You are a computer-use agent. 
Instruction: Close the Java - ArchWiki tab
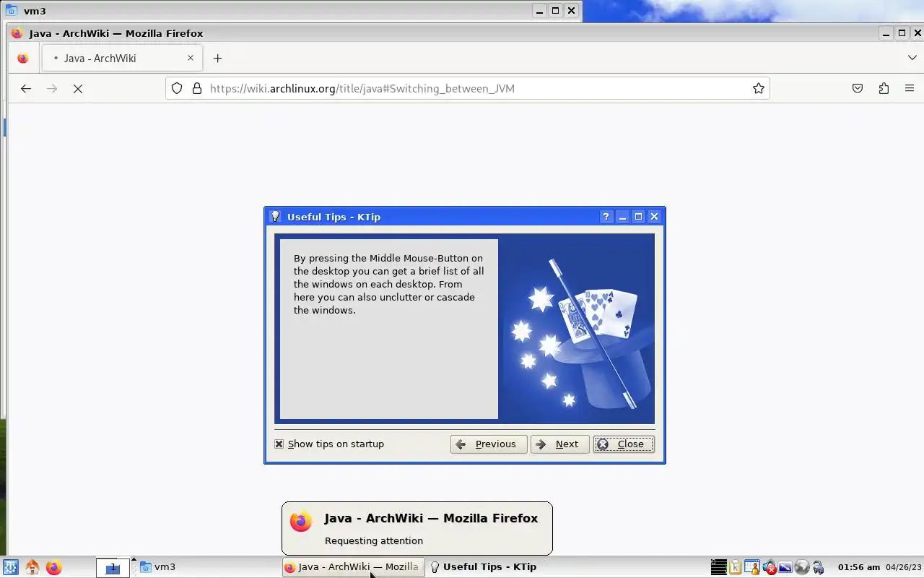coord(191,58)
